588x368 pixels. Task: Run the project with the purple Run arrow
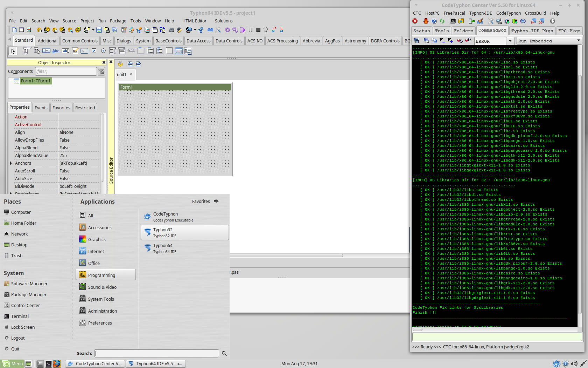243,30
